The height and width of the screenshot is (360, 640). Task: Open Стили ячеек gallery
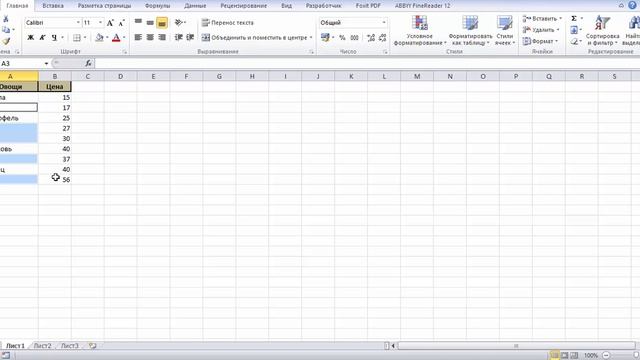click(x=505, y=30)
